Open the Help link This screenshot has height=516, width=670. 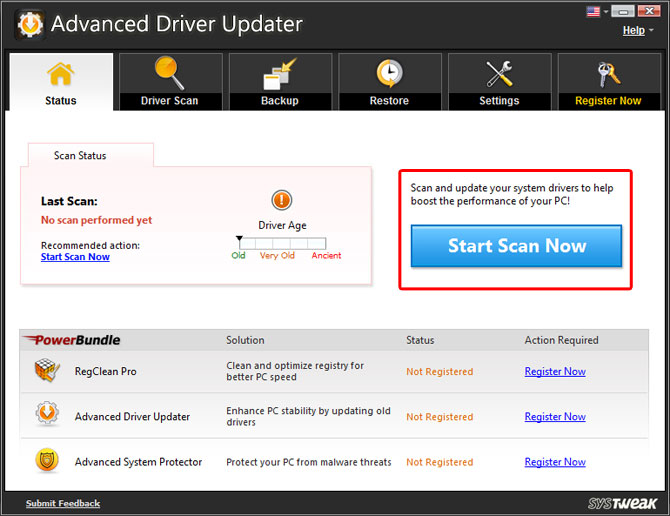tap(634, 30)
